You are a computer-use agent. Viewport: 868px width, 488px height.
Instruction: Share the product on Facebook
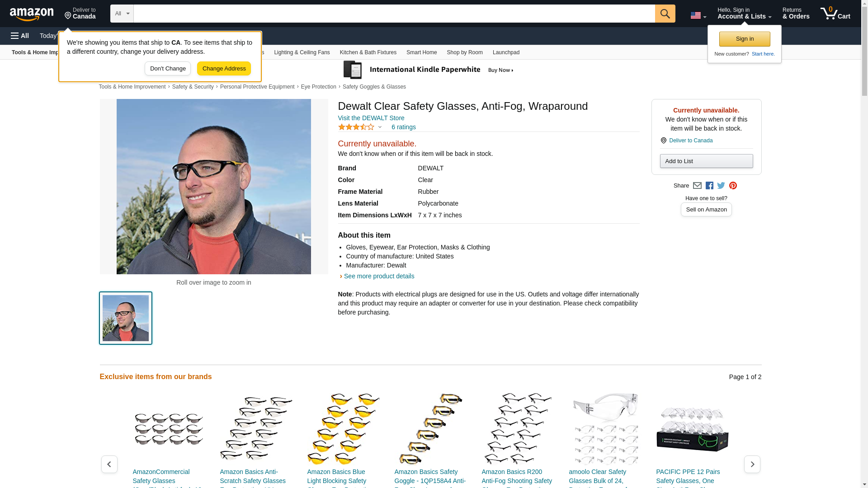click(x=709, y=186)
